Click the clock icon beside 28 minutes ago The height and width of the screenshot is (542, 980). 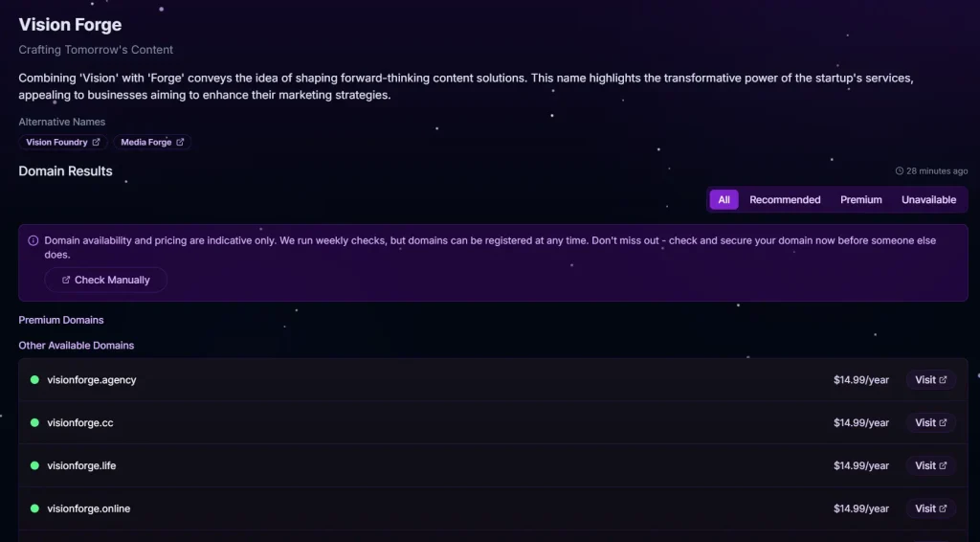(x=900, y=171)
